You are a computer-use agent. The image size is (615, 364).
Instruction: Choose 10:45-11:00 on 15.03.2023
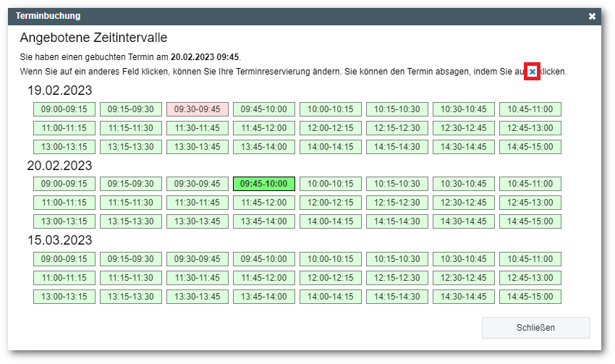530,259
